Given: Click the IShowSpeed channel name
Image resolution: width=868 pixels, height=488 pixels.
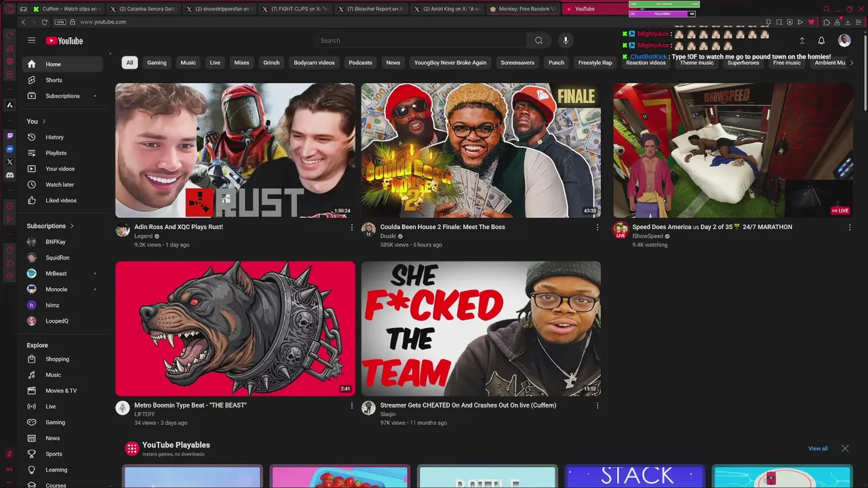Looking at the screenshot, I should 648,237.
